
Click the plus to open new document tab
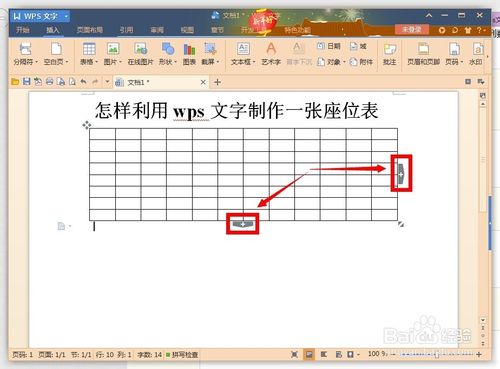(x=217, y=82)
